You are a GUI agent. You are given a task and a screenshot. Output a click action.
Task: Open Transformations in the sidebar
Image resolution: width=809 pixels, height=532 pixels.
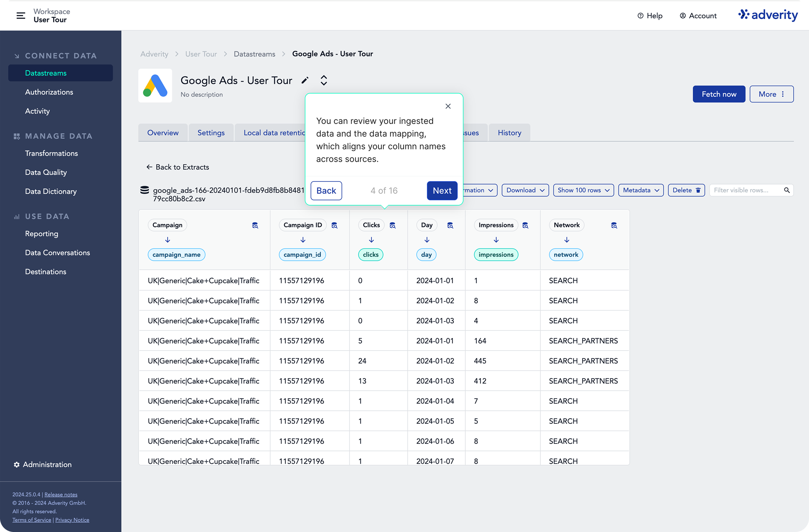click(x=52, y=153)
